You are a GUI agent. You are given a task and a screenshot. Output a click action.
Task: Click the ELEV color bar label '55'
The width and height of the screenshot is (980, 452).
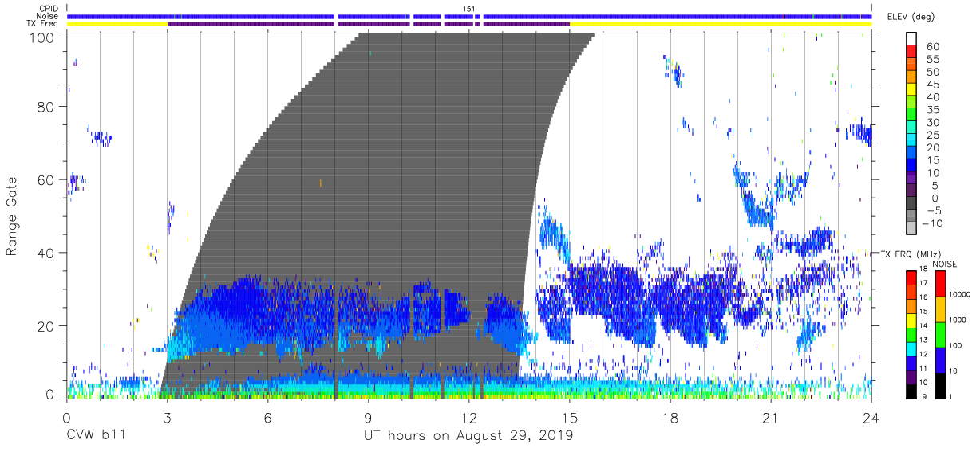click(x=933, y=60)
